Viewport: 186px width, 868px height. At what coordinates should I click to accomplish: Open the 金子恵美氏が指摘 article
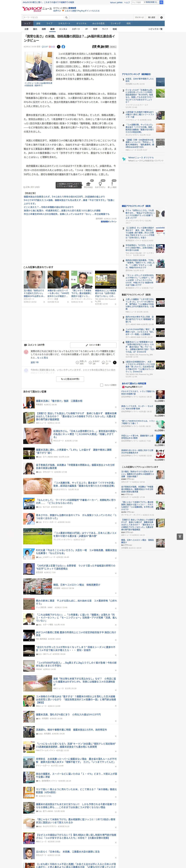tap(75, 466)
